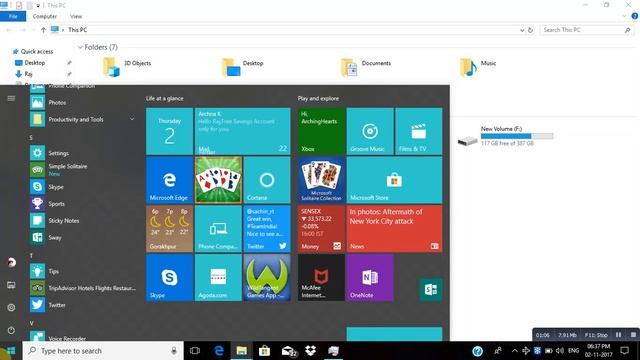Open the 3D Objects folder

tap(127, 67)
